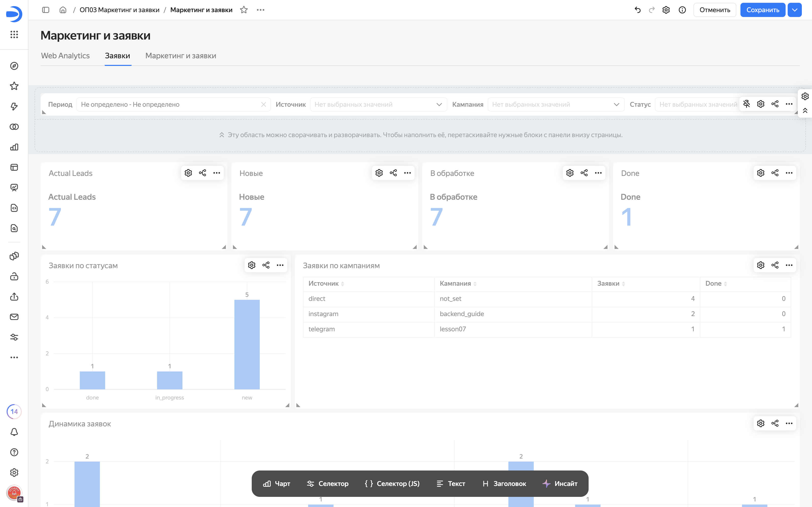The image size is (812, 507).
Task: Open three-dot menu on Done widget
Action: (789, 173)
